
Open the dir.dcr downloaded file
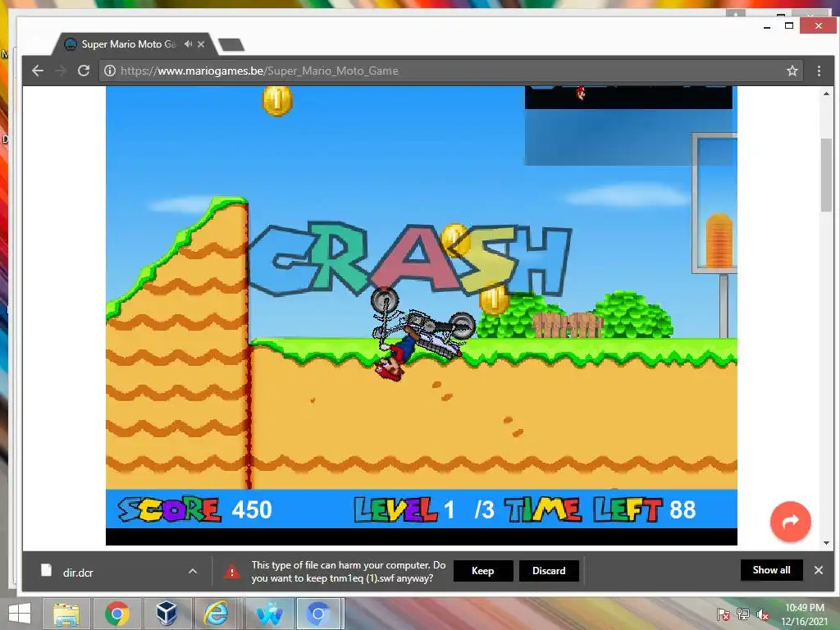78,573
